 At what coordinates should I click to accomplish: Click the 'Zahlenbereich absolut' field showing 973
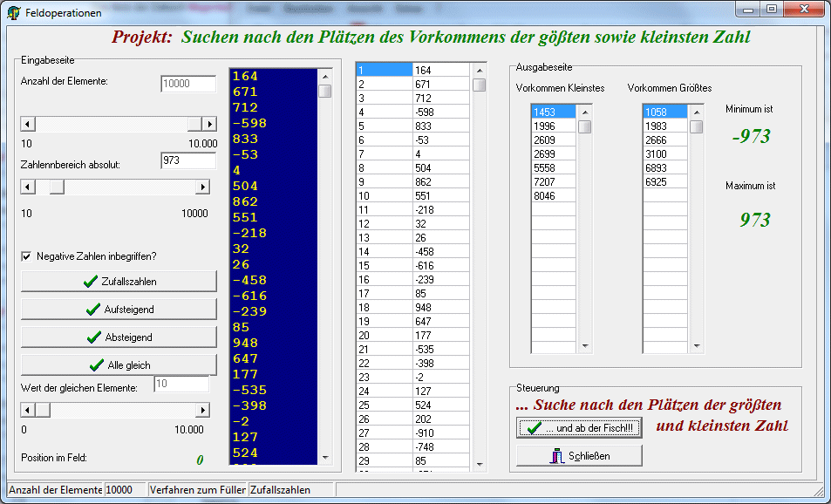[x=188, y=160]
